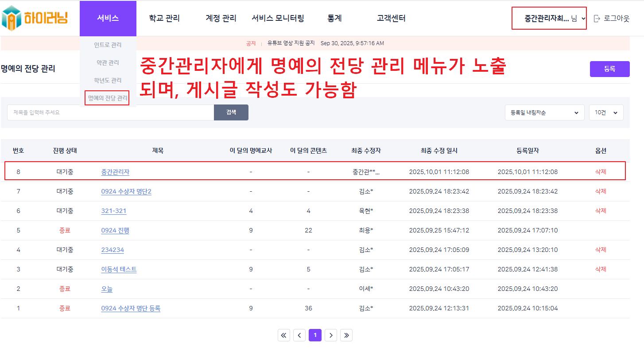Click the logout icon next to 로그아웃
This screenshot has width=644, height=348.
pos(597,19)
